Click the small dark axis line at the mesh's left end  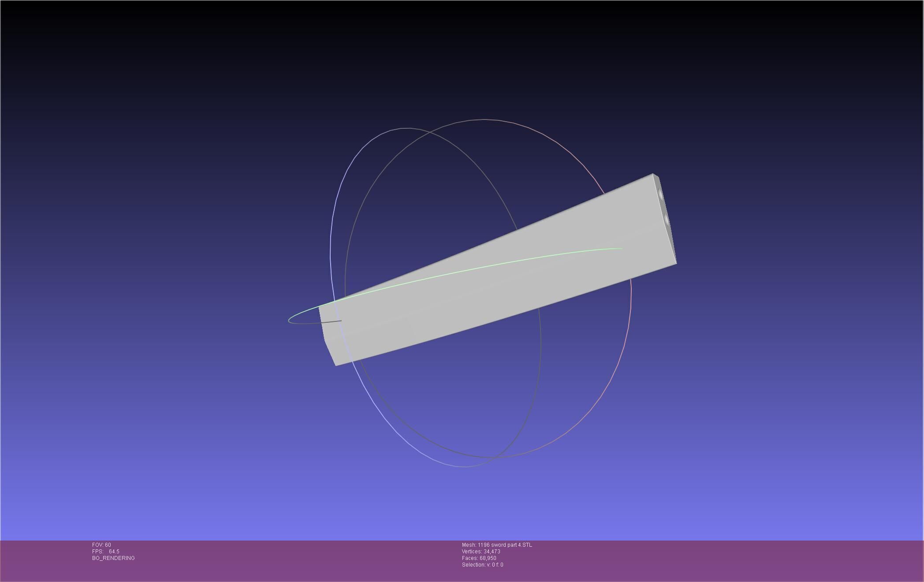332,321
